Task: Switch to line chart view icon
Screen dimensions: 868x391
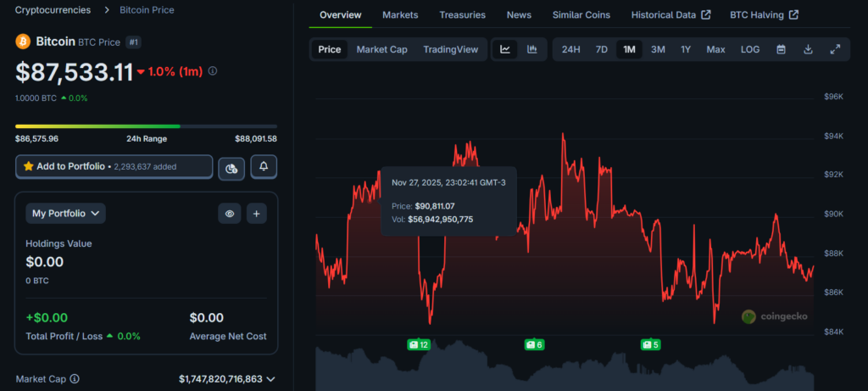Action: pyautogui.click(x=505, y=49)
